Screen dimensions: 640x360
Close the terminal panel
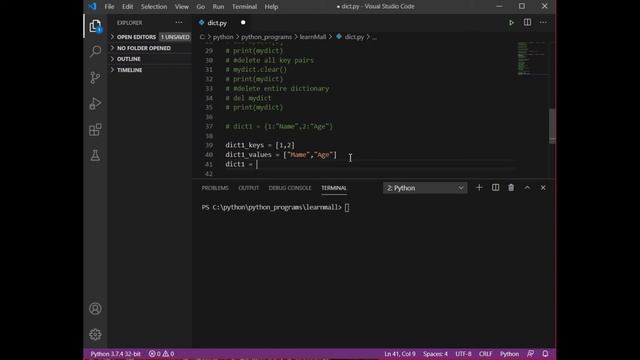(x=543, y=188)
